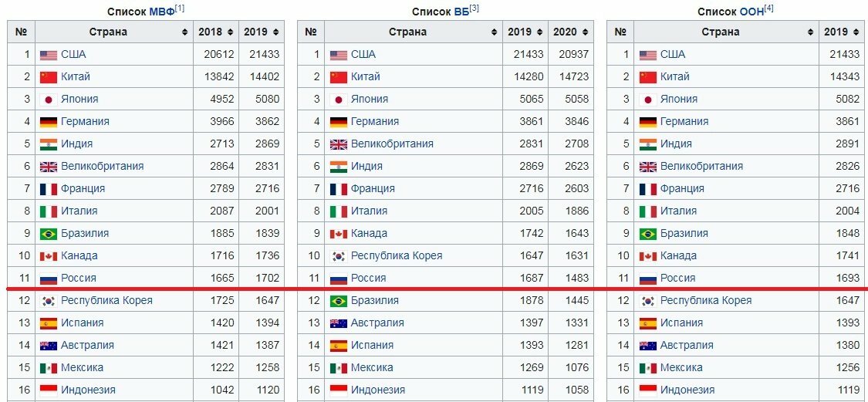Screen dimensions: 868x402
Task: Click the Spain flag in the МВФ table
Action: point(49,323)
